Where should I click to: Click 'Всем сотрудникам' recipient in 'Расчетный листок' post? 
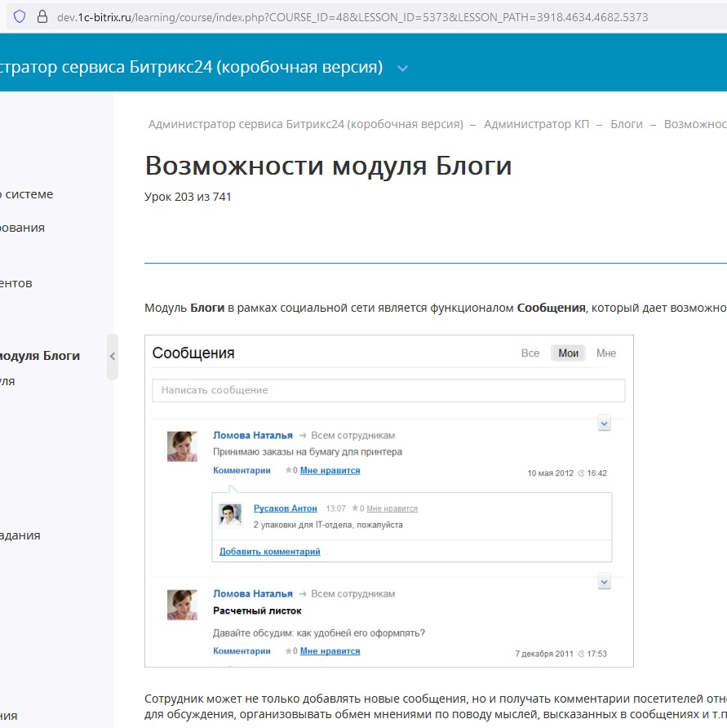(x=352, y=594)
